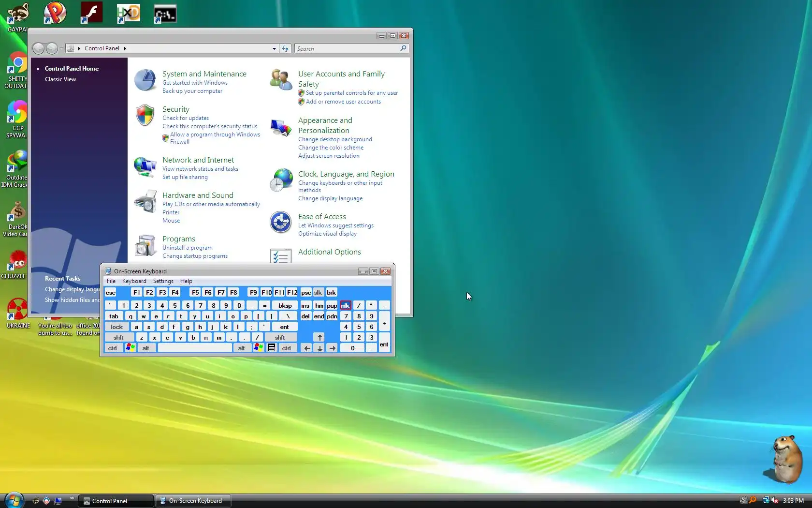812x508 pixels.
Task: Click the F5 key on the keyboard
Action: (195, 292)
